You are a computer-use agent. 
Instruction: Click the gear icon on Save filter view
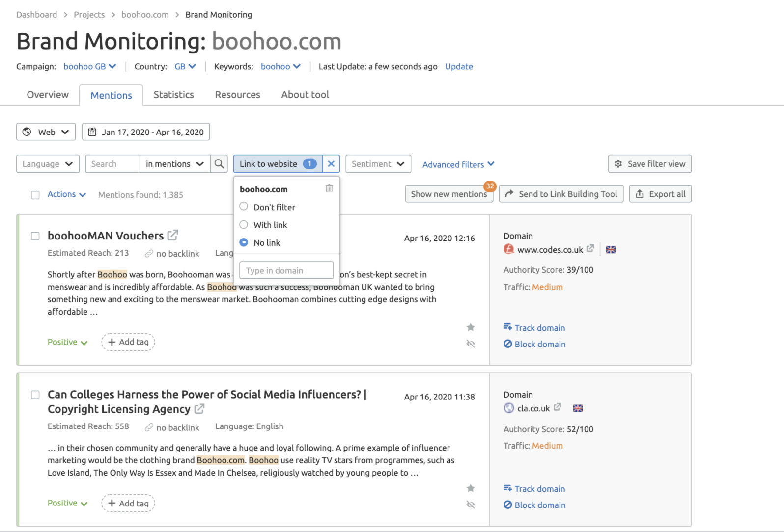618,164
